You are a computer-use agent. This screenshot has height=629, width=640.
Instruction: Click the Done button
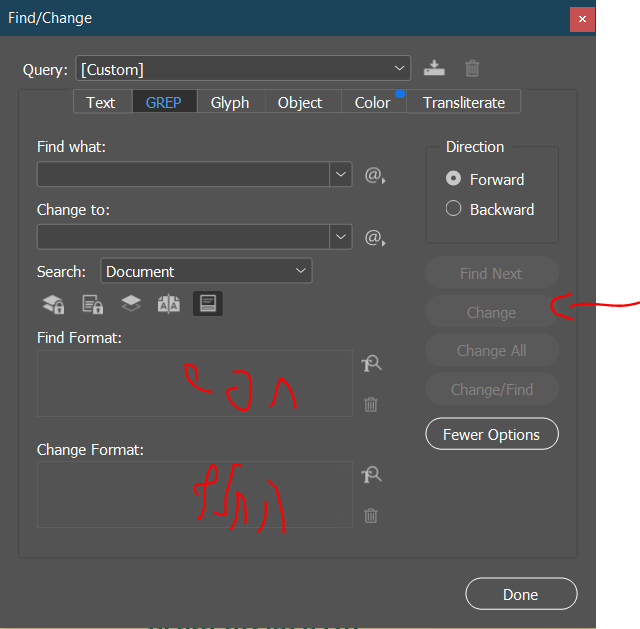click(521, 594)
